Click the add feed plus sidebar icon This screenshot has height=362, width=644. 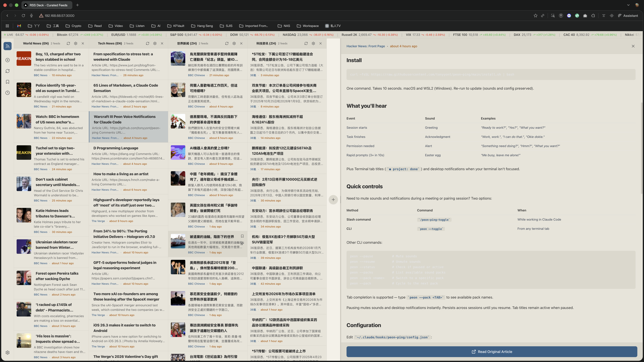click(8, 60)
